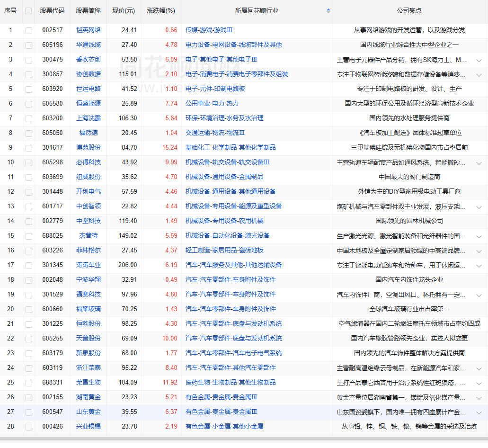
Task: Select checkbox for 000426 兴业银锡
Action: (x=28, y=427)
